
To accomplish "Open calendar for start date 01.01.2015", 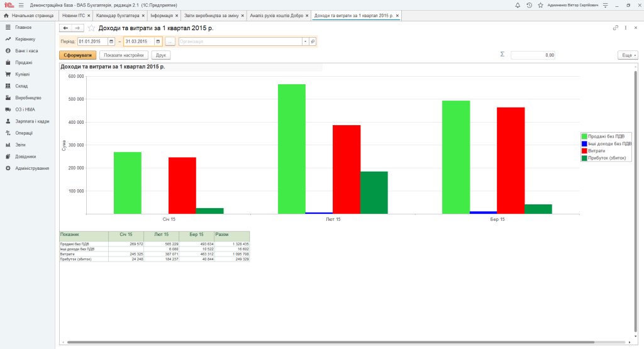I will (x=111, y=42).
